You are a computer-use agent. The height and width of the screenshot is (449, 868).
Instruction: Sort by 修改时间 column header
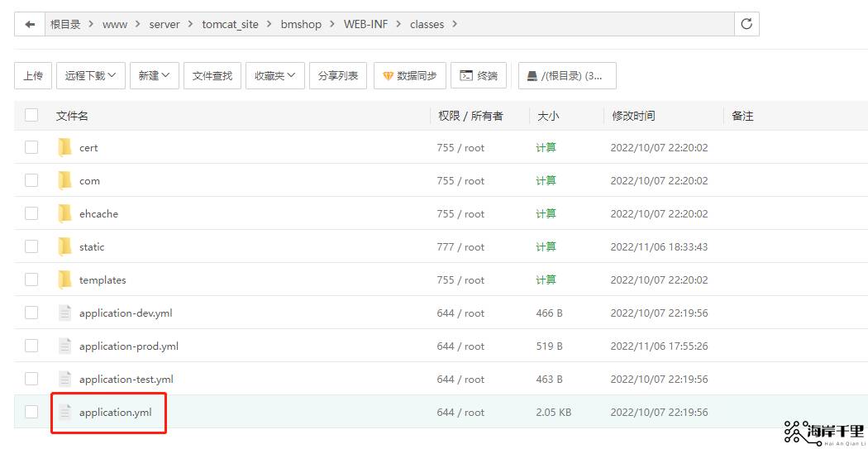(633, 116)
